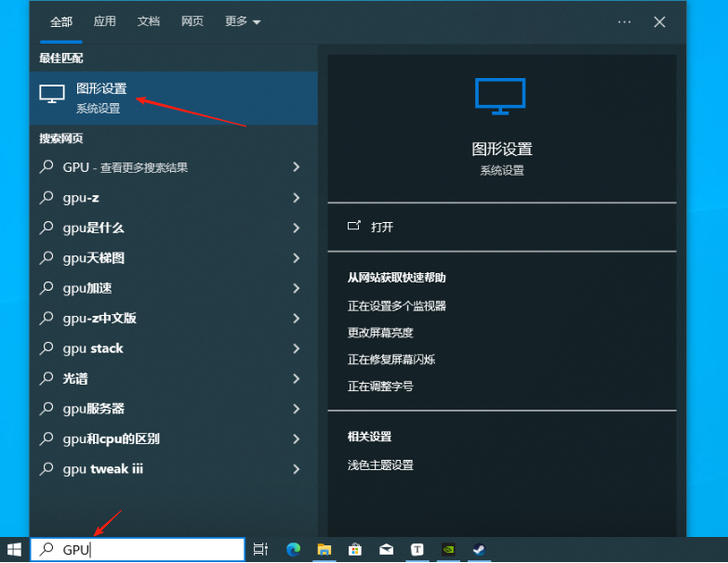The height and width of the screenshot is (563, 728).
Task: Switch to the 应用 tab
Action: [105, 21]
